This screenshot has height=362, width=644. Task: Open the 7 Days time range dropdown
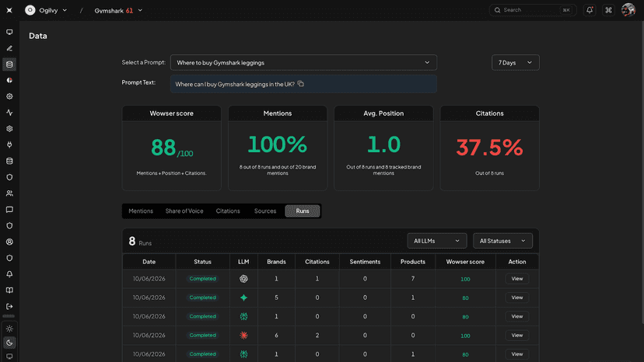(516, 62)
